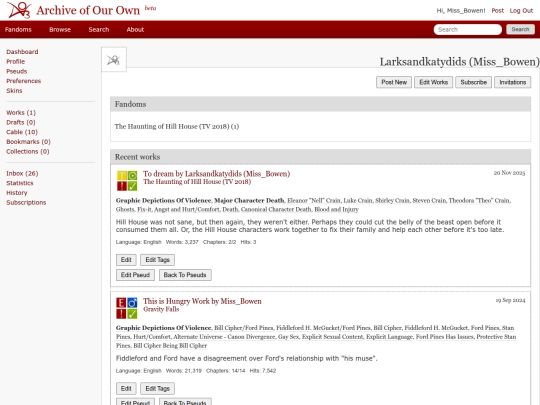Select the 19 Sep 2024 date text
The image size is (540, 405).
(x=510, y=300)
